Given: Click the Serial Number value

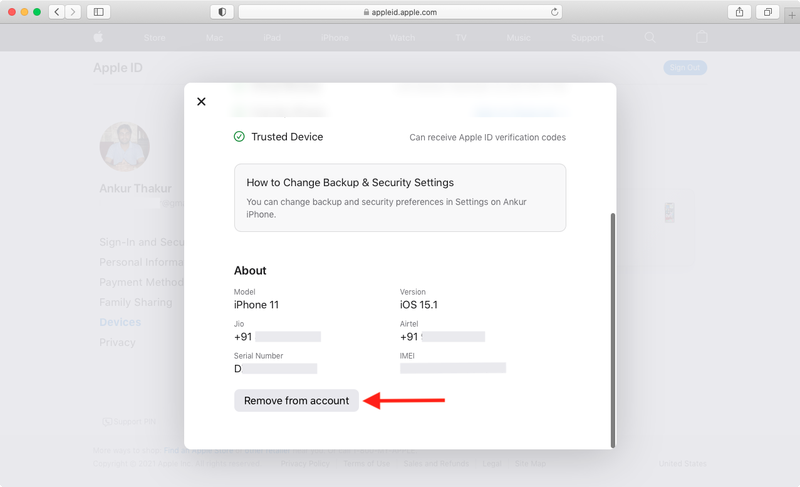Looking at the screenshot, I should 276,368.
